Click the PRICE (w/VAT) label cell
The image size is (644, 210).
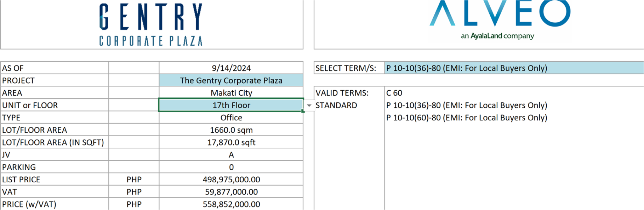[x=55, y=204]
